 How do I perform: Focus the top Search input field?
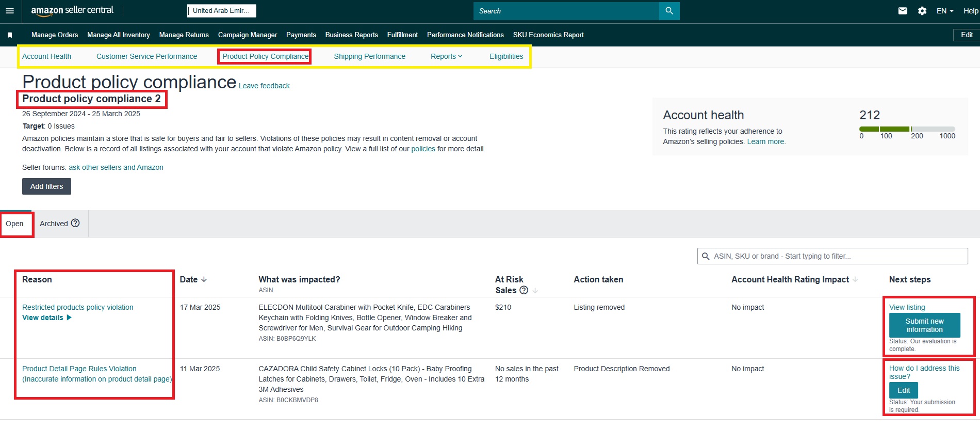[x=566, y=11]
